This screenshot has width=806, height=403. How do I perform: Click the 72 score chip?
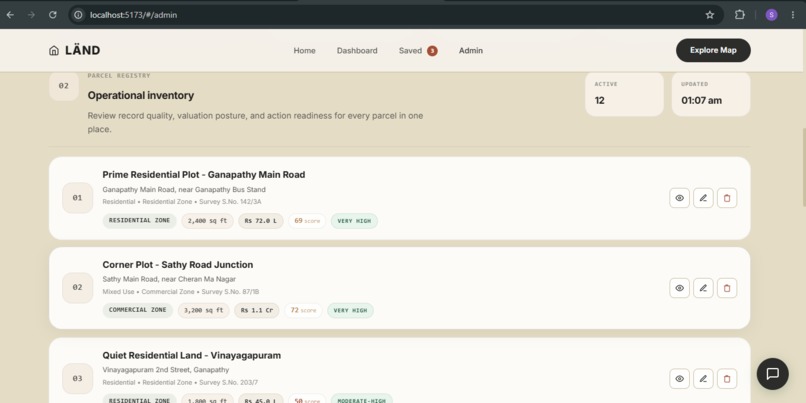click(303, 310)
